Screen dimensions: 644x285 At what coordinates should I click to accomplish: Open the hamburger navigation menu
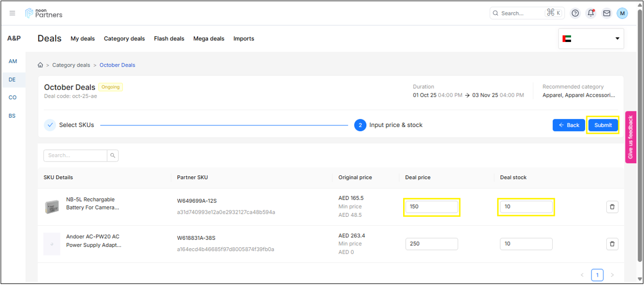pyautogui.click(x=13, y=13)
